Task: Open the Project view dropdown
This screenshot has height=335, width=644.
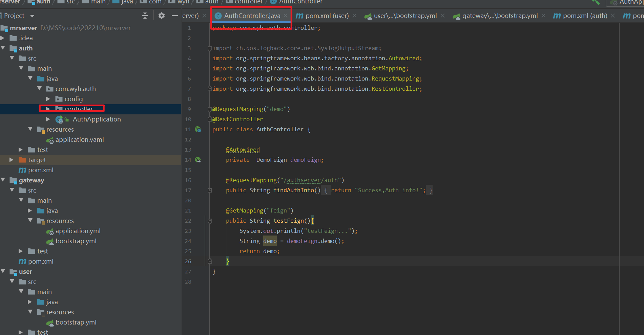Action: 32,16
